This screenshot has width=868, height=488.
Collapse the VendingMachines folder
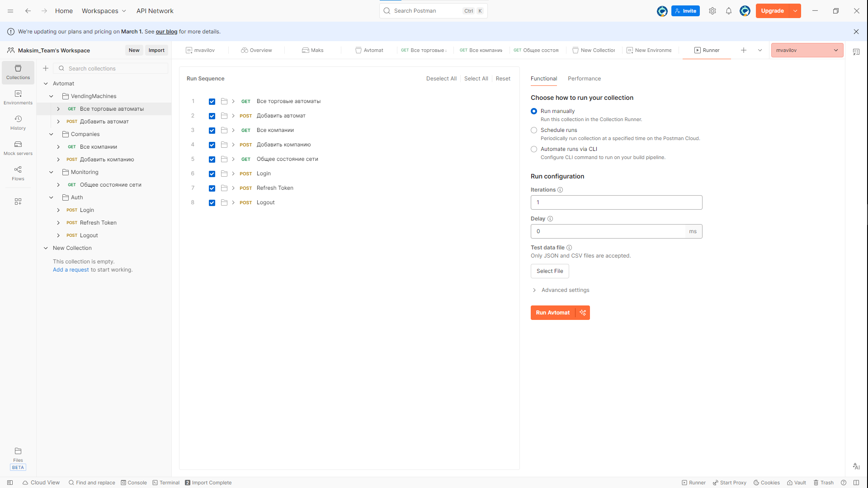click(x=51, y=96)
